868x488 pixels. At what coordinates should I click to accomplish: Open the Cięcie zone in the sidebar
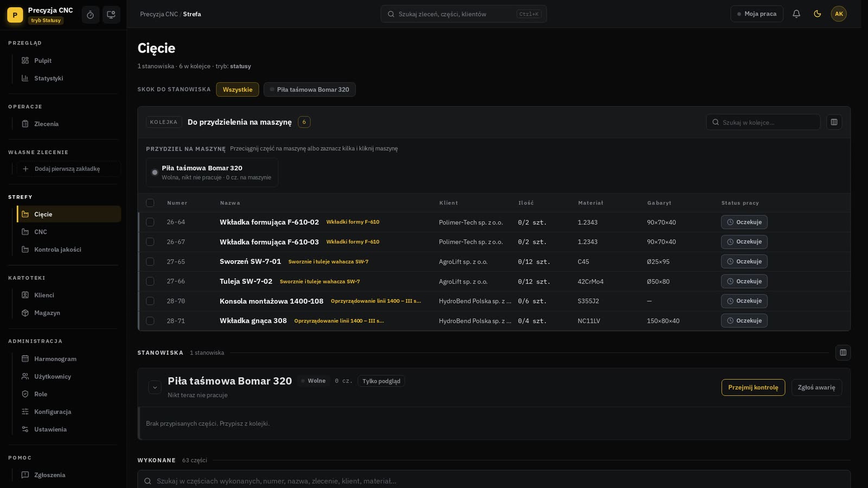[69, 214]
